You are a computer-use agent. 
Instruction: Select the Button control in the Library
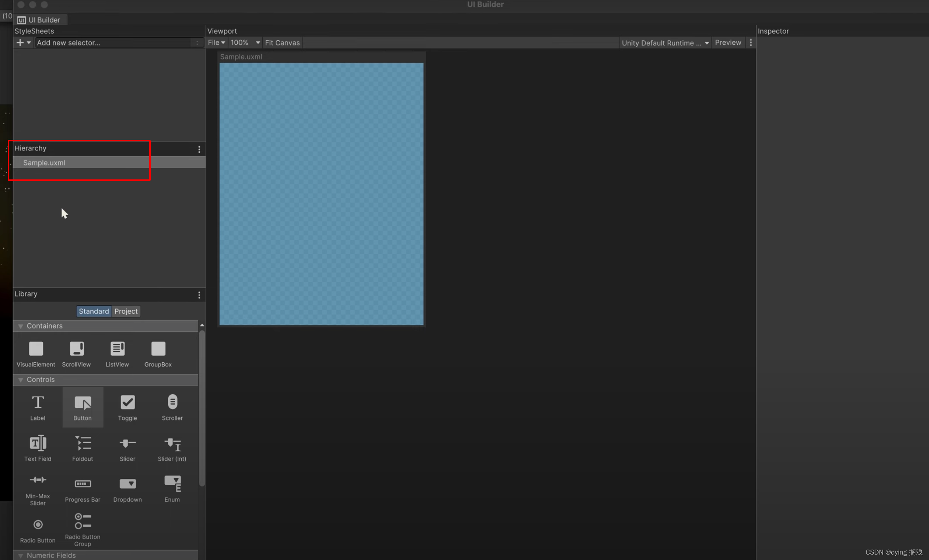point(83,406)
